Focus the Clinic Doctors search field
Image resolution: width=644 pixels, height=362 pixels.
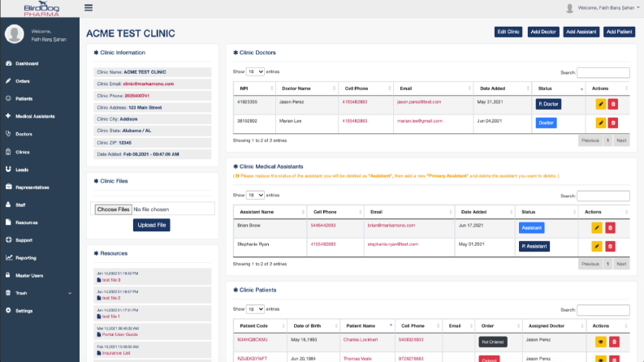tap(603, 73)
